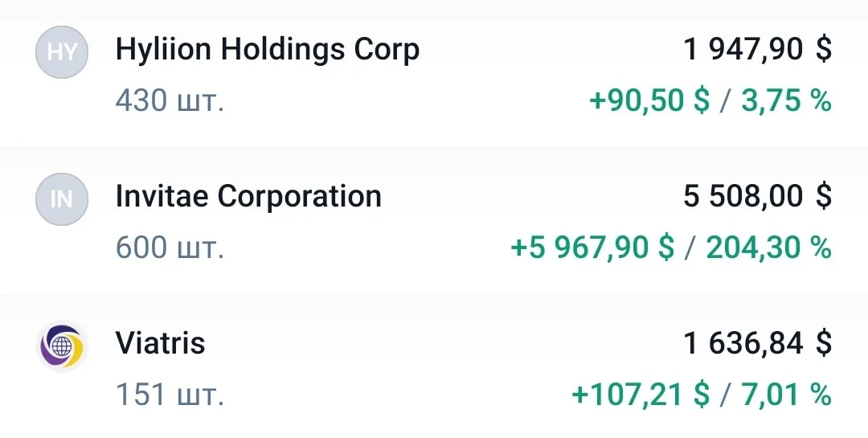
Task: Tap the Viatris globe logo icon
Action: coord(61,346)
